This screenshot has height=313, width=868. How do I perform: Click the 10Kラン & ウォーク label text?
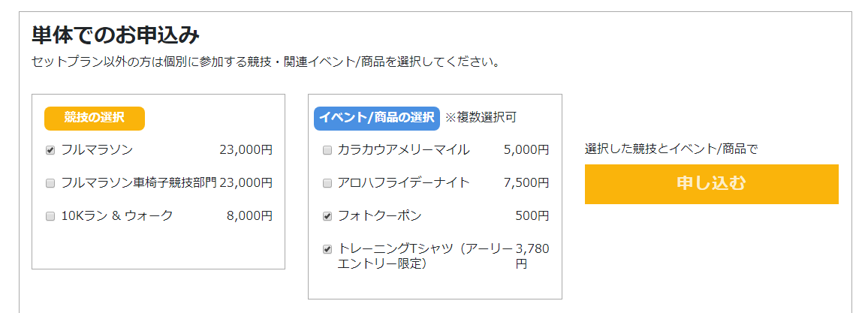(117, 216)
